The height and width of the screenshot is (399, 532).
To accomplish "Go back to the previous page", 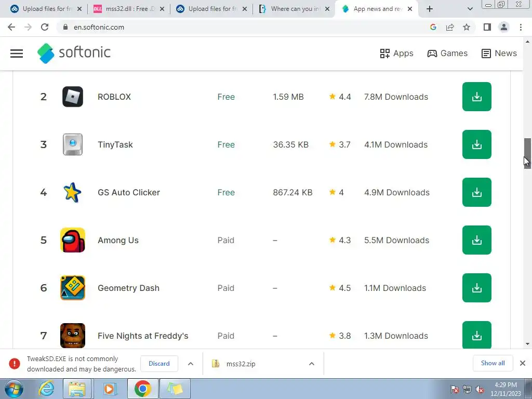I will tap(11, 27).
